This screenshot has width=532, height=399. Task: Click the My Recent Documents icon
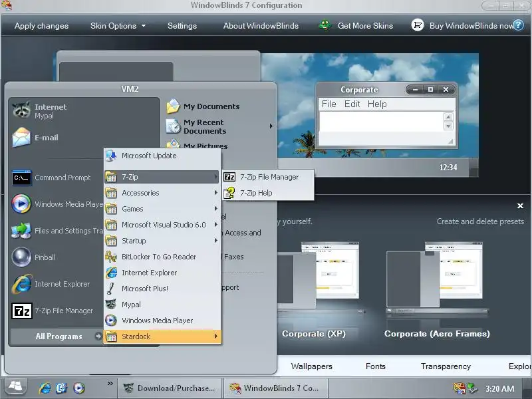click(173, 126)
